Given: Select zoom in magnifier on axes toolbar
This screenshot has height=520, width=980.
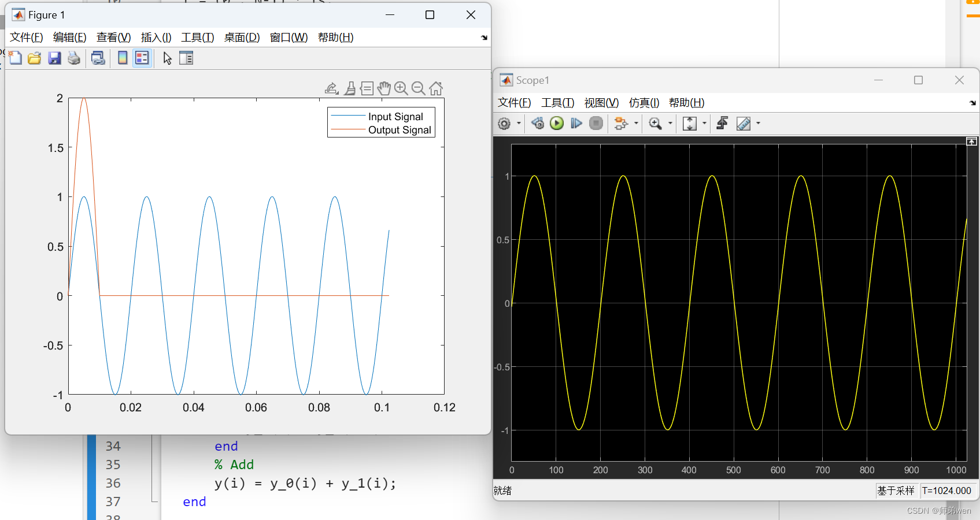Looking at the screenshot, I should pos(401,88).
